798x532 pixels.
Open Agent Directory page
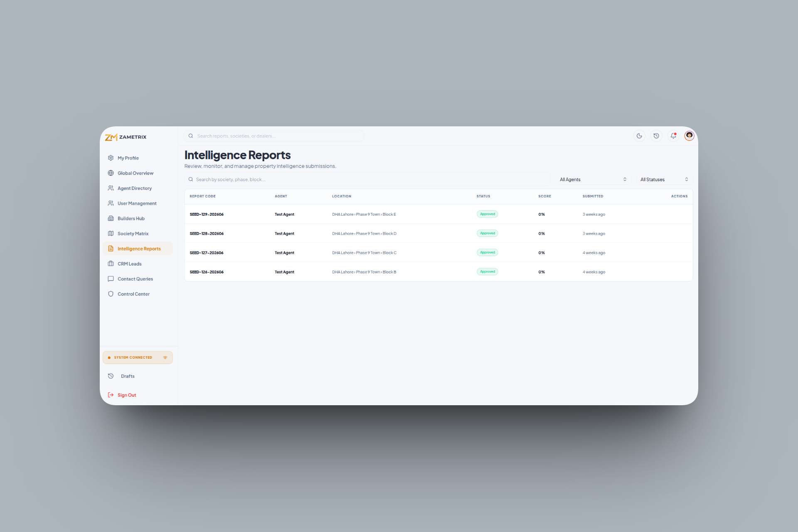pos(138,188)
